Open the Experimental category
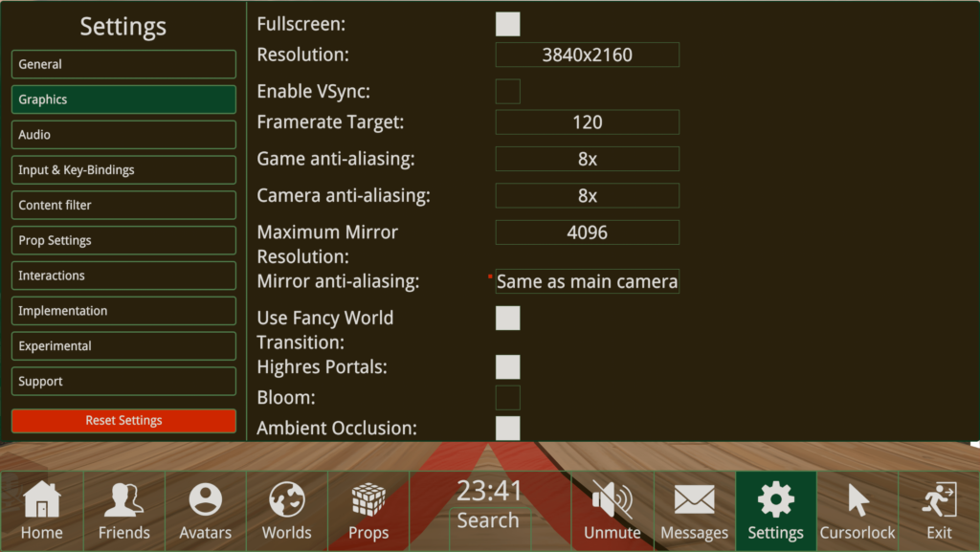This screenshot has width=980, height=552. pyautogui.click(x=123, y=346)
